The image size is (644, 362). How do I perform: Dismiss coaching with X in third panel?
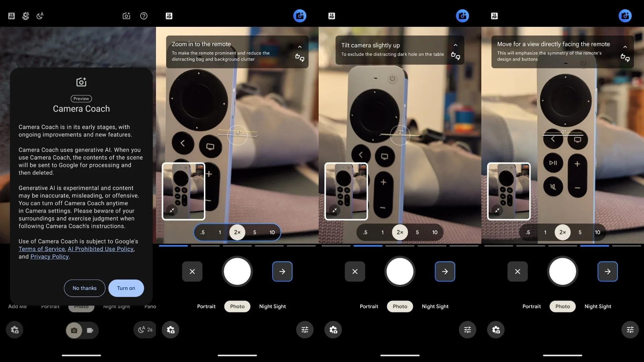(355, 271)
